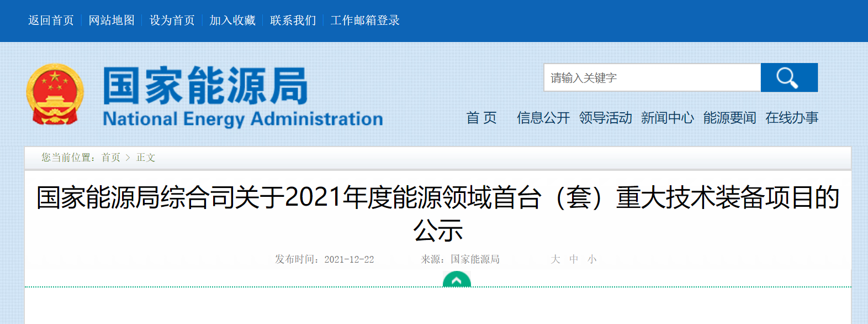Go to 首 页 navigation item
The width and height of the screenshot is (868, 324).
coord(481,118)
